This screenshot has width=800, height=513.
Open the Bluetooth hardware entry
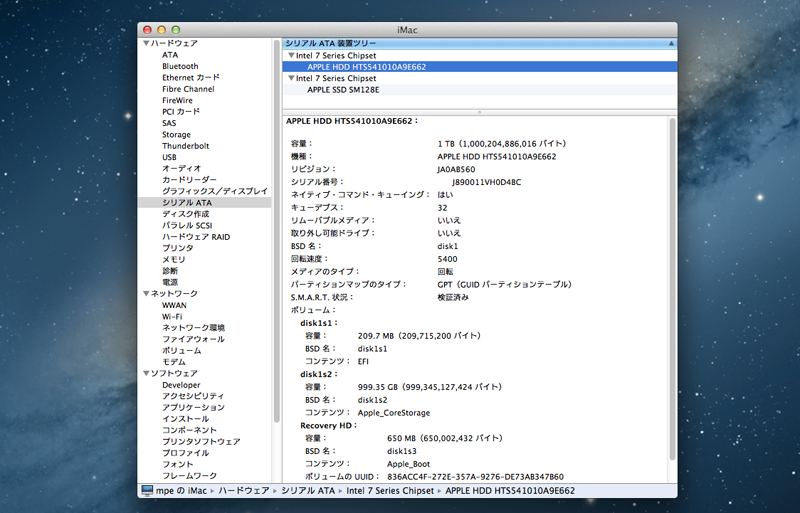pos(180,67)
